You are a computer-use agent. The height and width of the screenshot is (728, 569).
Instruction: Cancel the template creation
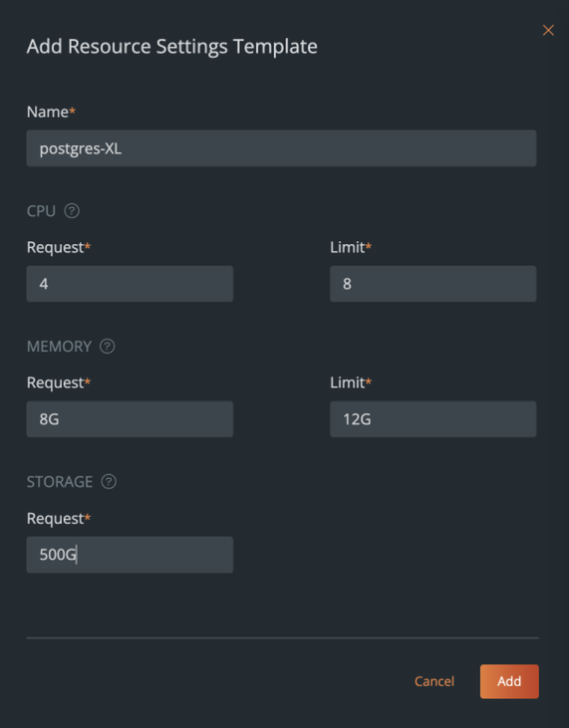coord(434,681)
